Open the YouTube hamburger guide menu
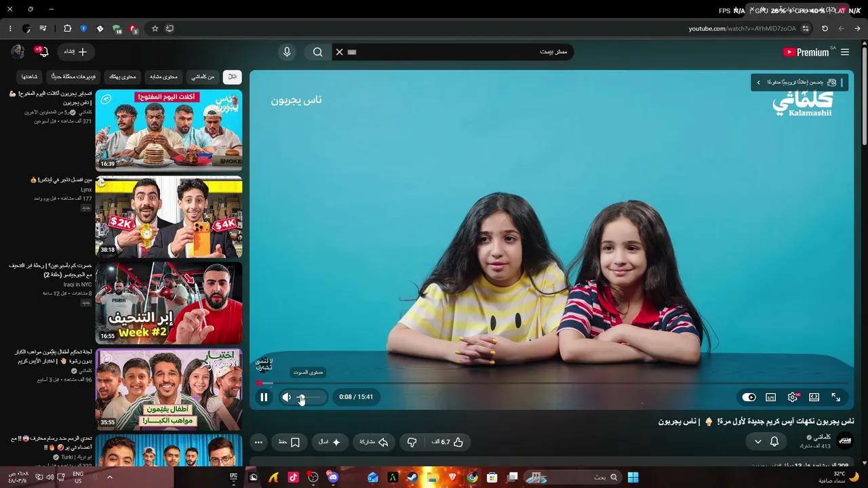Viewport: 868px width, 488px height. tap(845, 52)
